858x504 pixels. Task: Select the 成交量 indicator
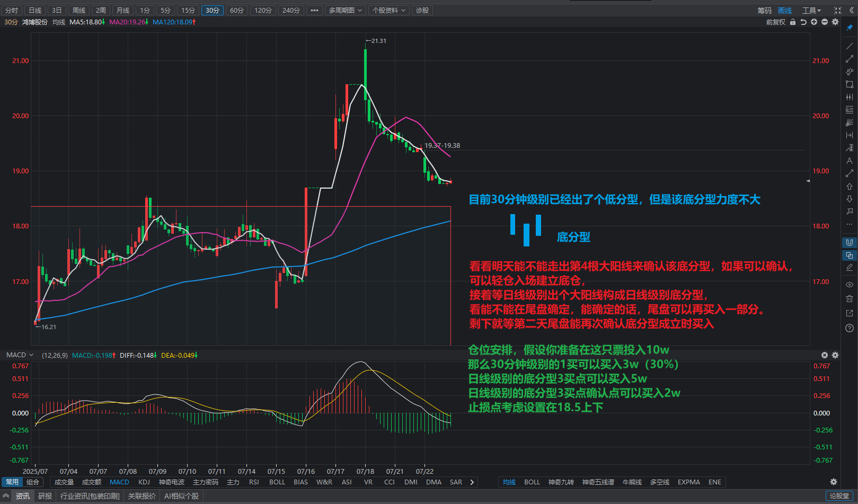(x=64, y=482)
